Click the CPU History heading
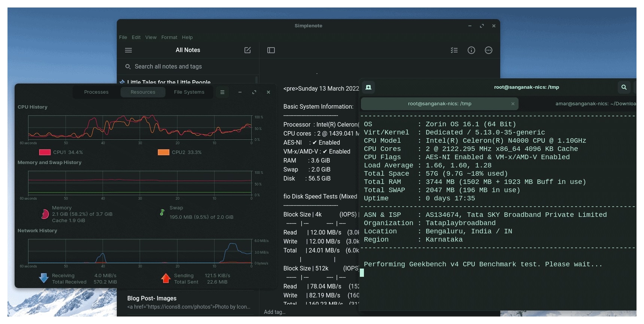644x324 pixels. (x=33, y=107)
